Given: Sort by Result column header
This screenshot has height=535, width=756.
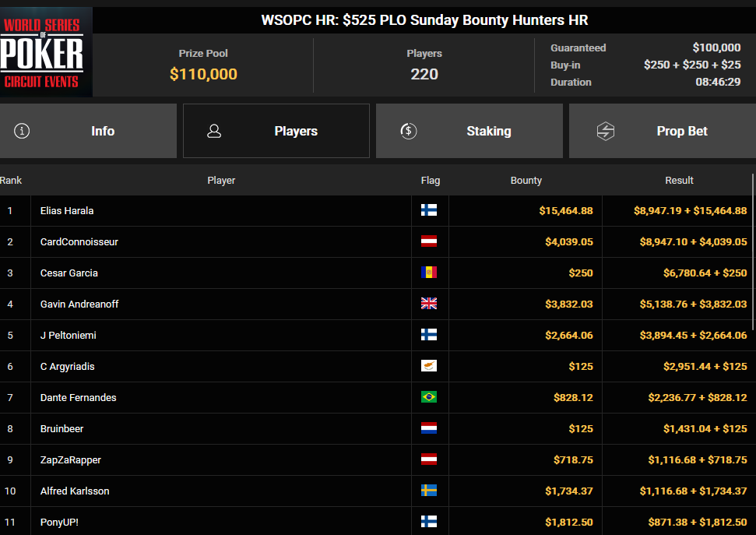Looking at the screenshot, I should coord(679,180).
